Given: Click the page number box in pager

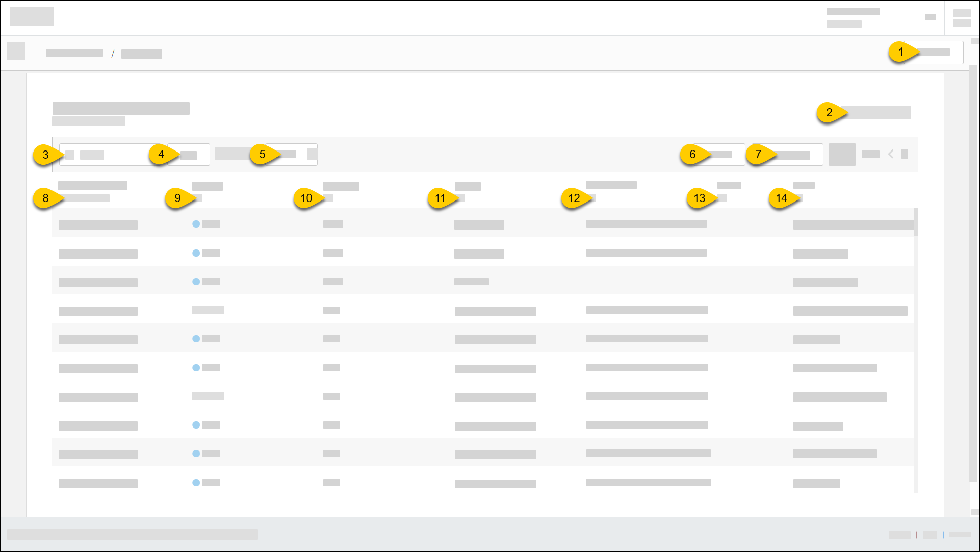Looking at the screenshot, I should pyautogui.click(x=842, y=155).
